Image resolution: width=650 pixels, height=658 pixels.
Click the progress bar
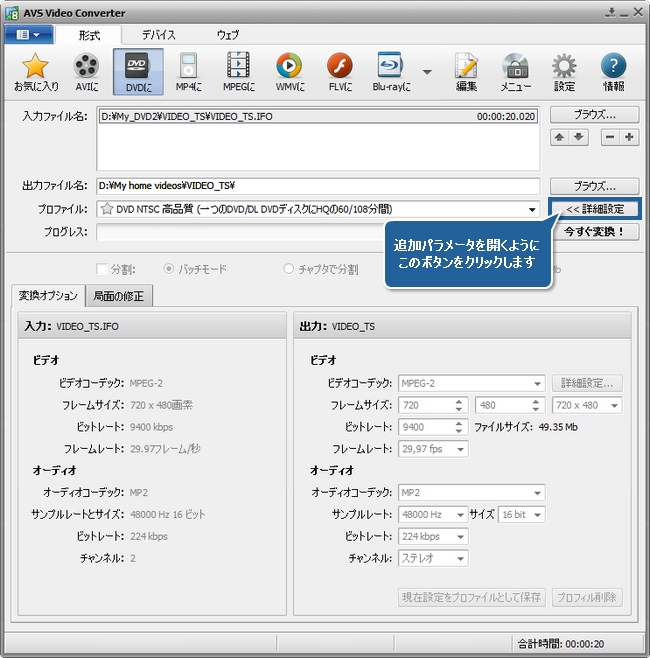pyautogui.click(x=319, y=232)
